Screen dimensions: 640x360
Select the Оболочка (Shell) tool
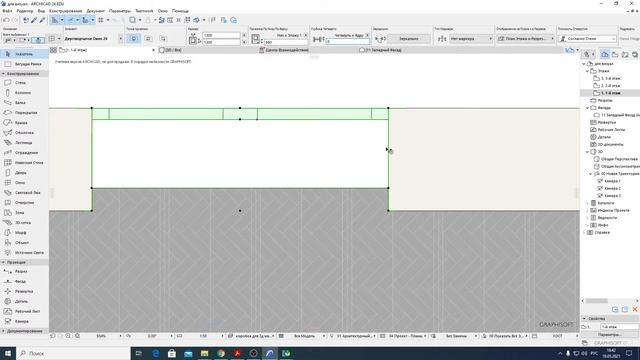pyautogui.click(x=24, y=133)
